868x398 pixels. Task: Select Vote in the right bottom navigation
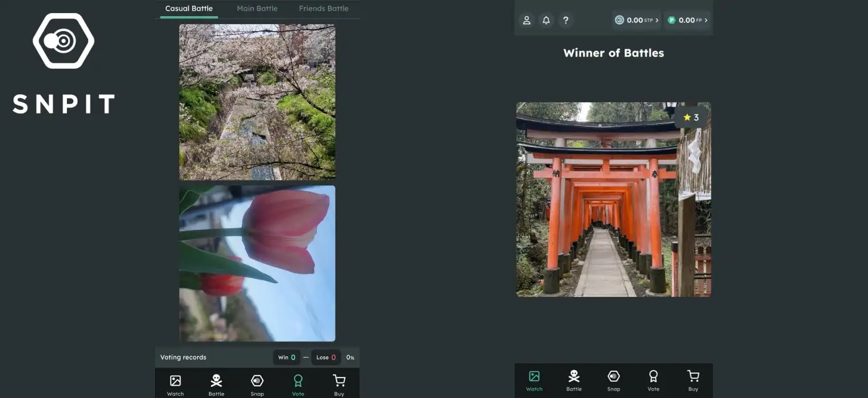[653, 379]
